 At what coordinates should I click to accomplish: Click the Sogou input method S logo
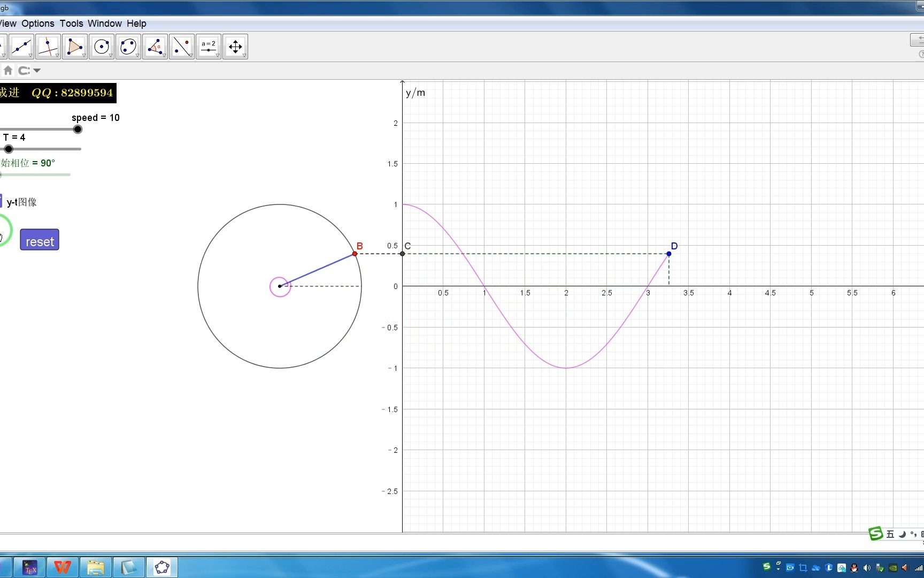875,533
